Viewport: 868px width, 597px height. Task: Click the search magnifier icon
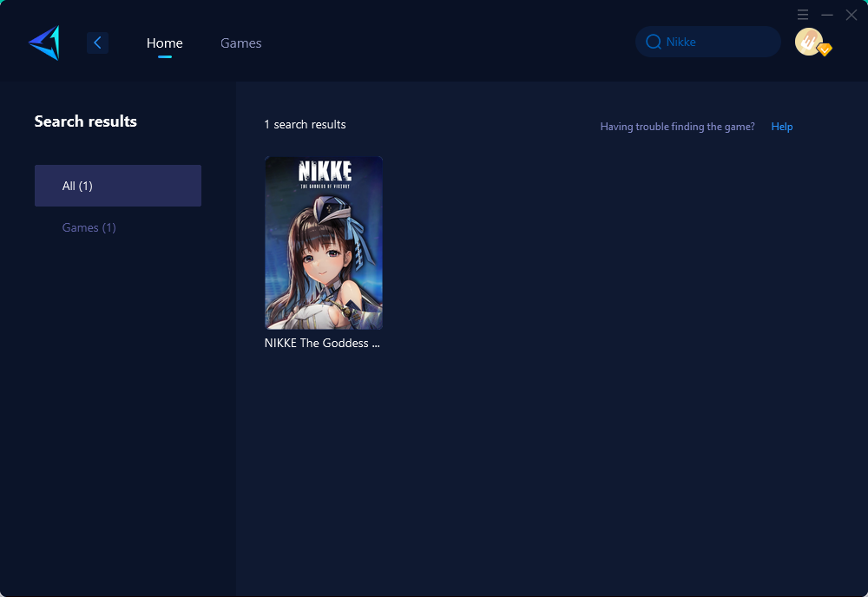coord(654,42)
